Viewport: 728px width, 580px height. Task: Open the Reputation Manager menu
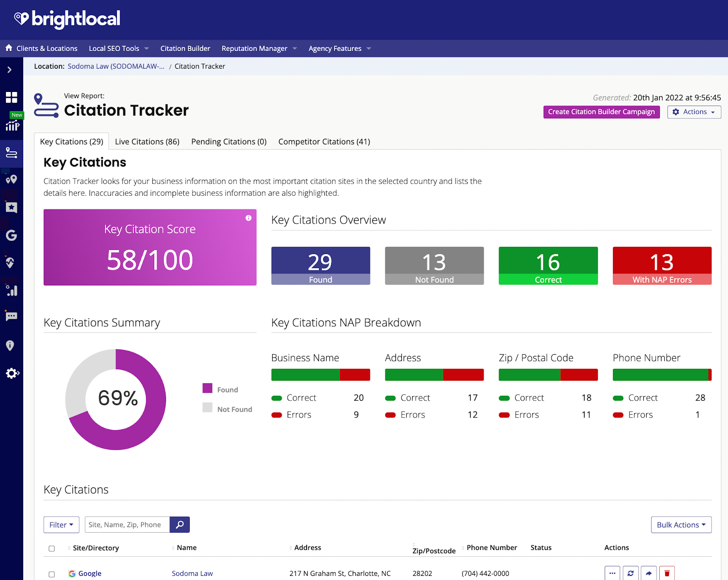tap(255, 49)
